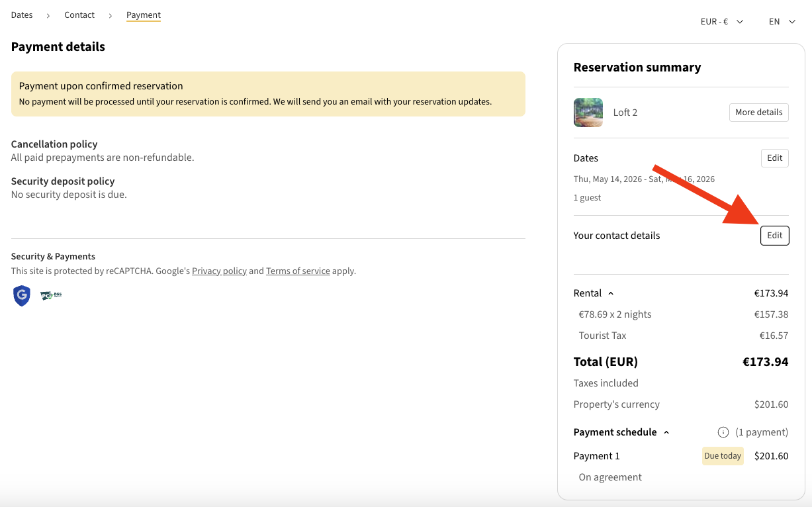Edit your contact details
Screen dimensions: 812x507
(774, 236)
